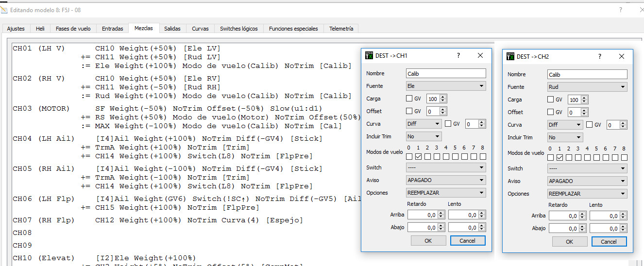The height and width of the screenshot is (266, 644).
Task: Increase Carga value spinner in DEST->CH1 dialog
Action: click(443, 97)
